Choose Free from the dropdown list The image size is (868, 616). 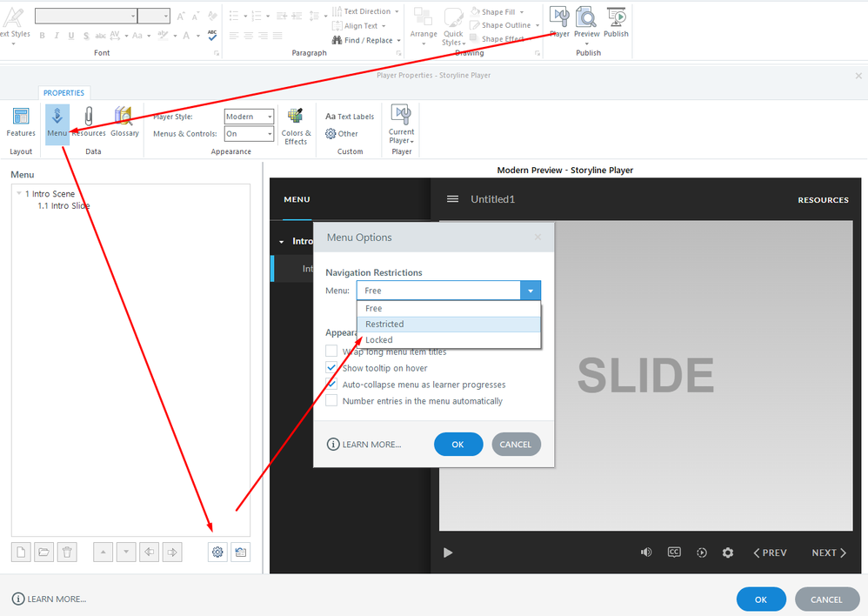tap(449, 308)
